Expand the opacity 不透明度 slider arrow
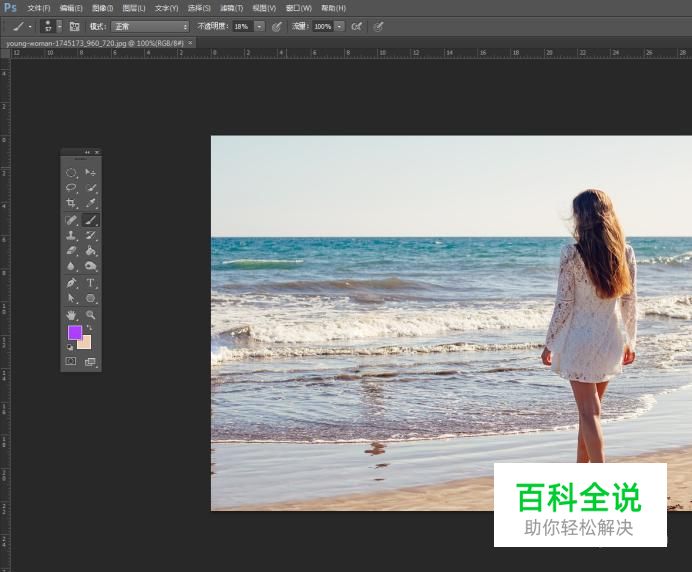This screenshot has width=692, height=572. (260, 26)
